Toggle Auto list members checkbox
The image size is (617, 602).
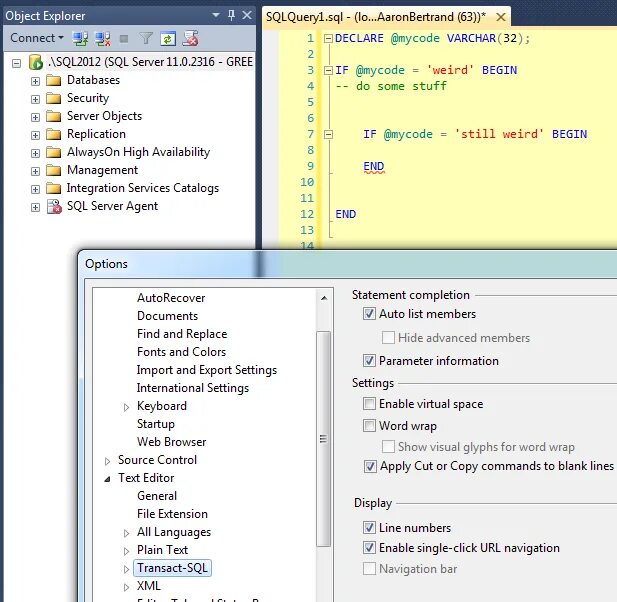[369, 314]
